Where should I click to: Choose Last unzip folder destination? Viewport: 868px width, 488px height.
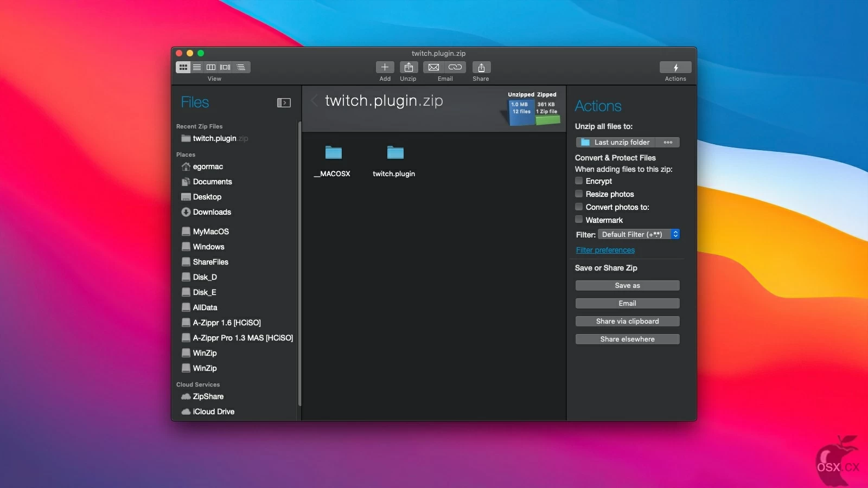tap(616, 142)
